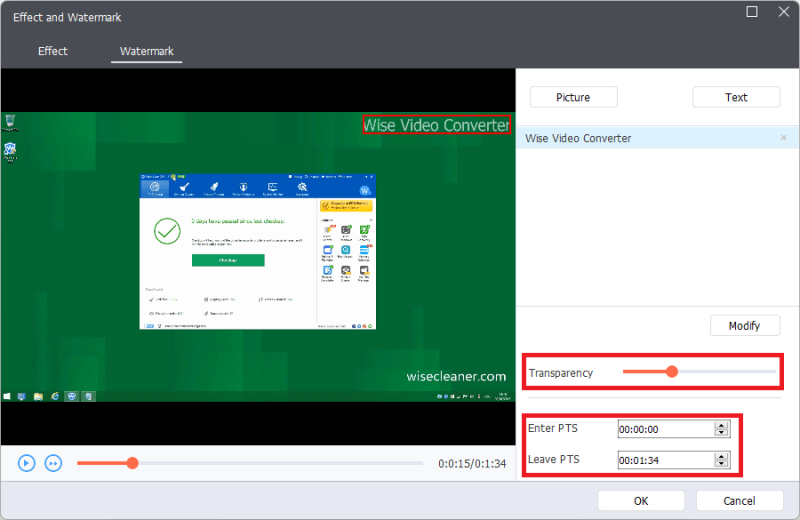Maximize the Effect and Watermark window
Screen dimensions: 800x520
752,12
